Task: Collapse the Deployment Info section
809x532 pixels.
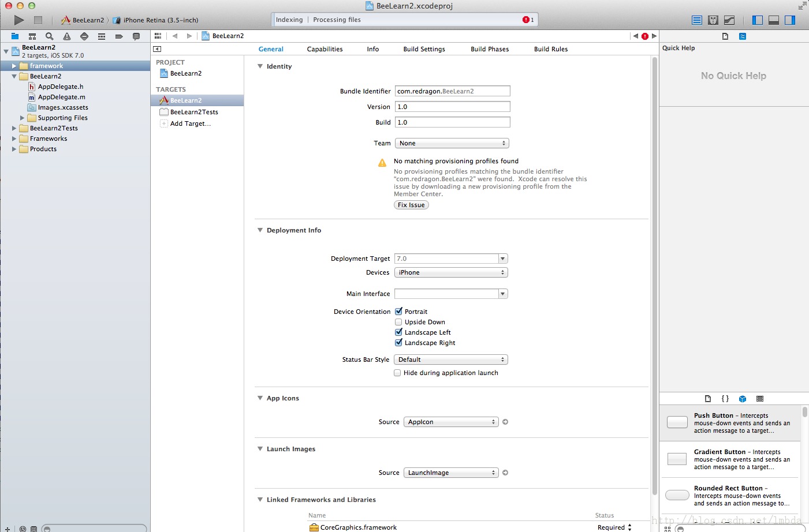Action: tap(260, 230)
